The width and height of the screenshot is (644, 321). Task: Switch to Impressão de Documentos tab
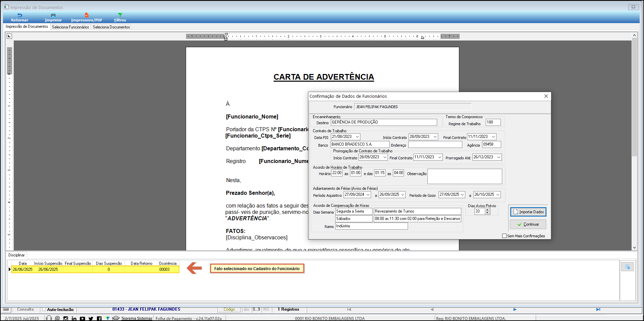[x=27, y=26]
